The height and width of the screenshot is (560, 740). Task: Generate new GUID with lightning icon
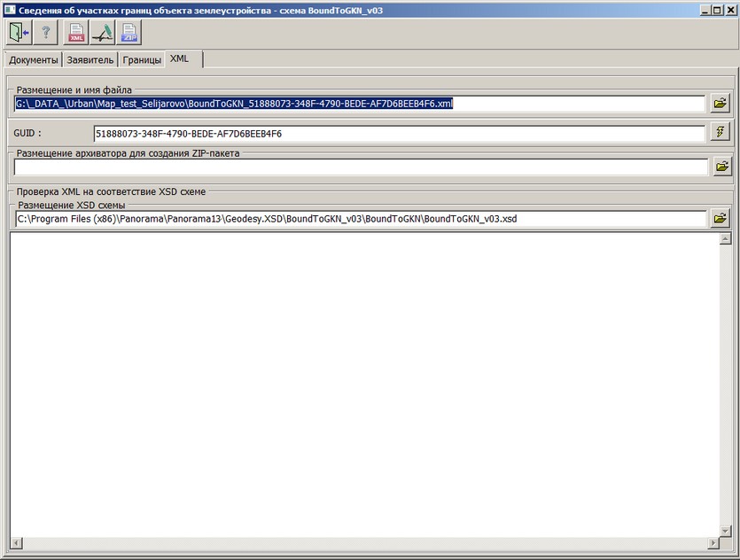(x=721, y=134)
